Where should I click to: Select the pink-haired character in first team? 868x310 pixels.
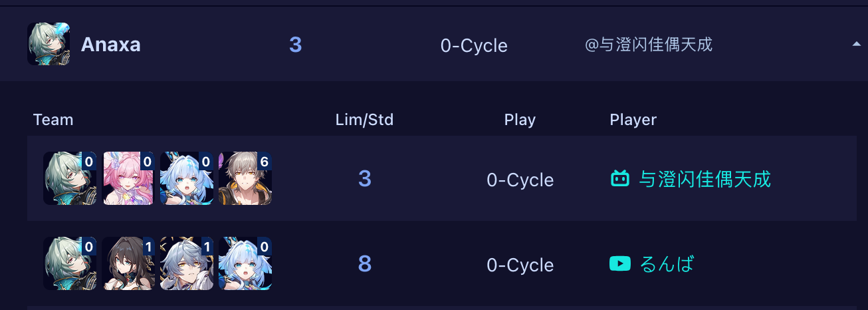pyautogui.click(x=128, y=178)
